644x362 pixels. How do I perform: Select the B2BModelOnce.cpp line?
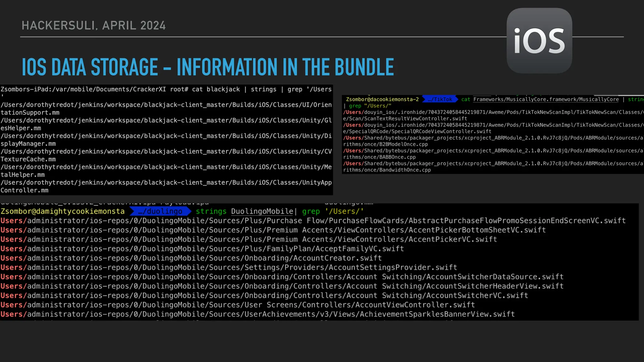(493, 141)
